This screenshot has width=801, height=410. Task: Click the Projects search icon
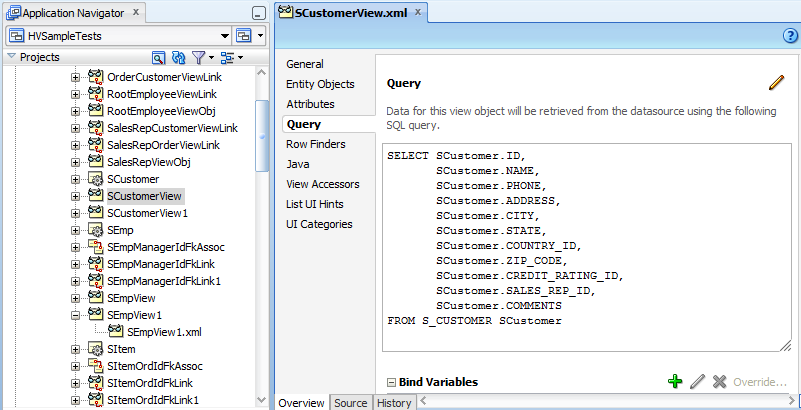(158, 58)
